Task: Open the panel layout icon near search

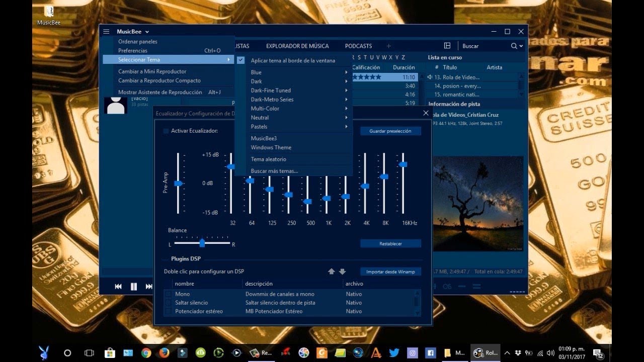Action: [447, 46]
